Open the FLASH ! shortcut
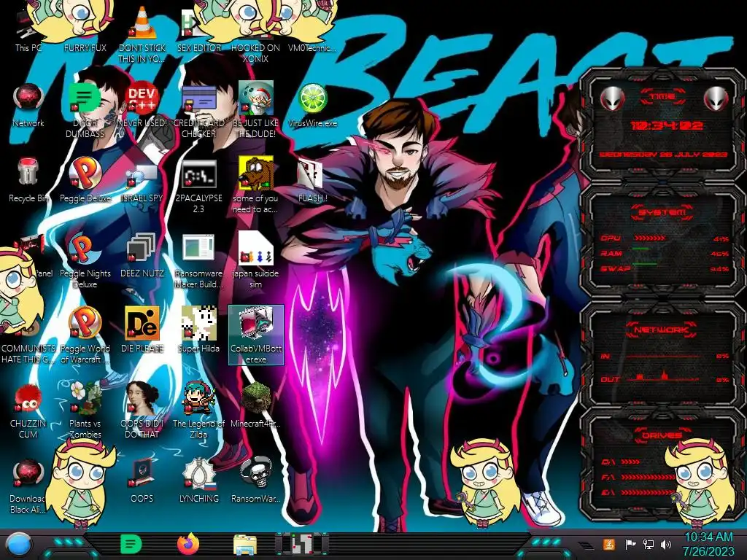Screen dimensions: 747x560 (312, 181)
